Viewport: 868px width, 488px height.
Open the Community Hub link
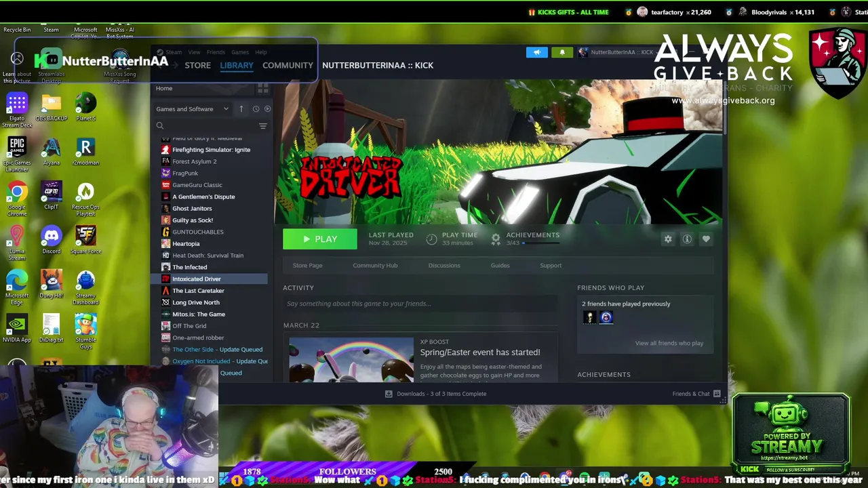[x=375, y=266]
